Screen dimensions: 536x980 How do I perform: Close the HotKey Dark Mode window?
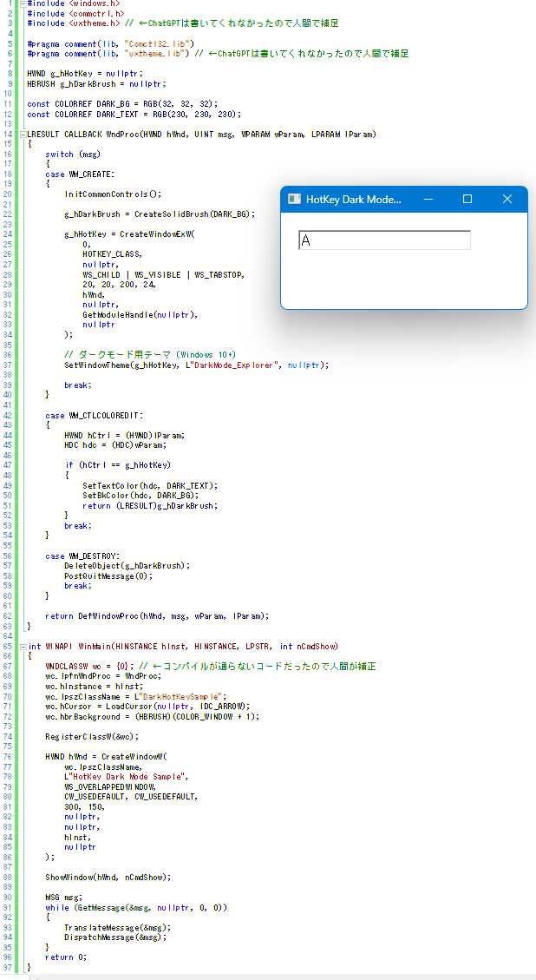pyautogui.click(x=507, y=200)
